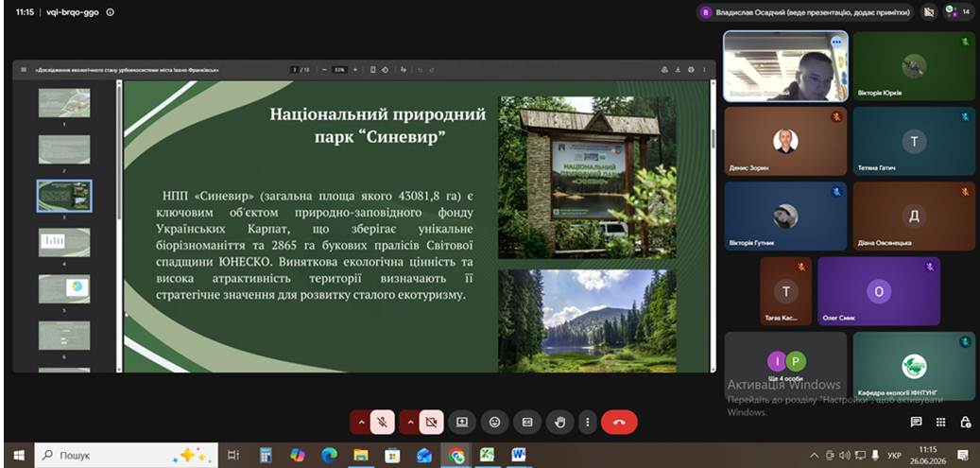
Task: Open the Windows notification center
Action: (x=962, y=455)
